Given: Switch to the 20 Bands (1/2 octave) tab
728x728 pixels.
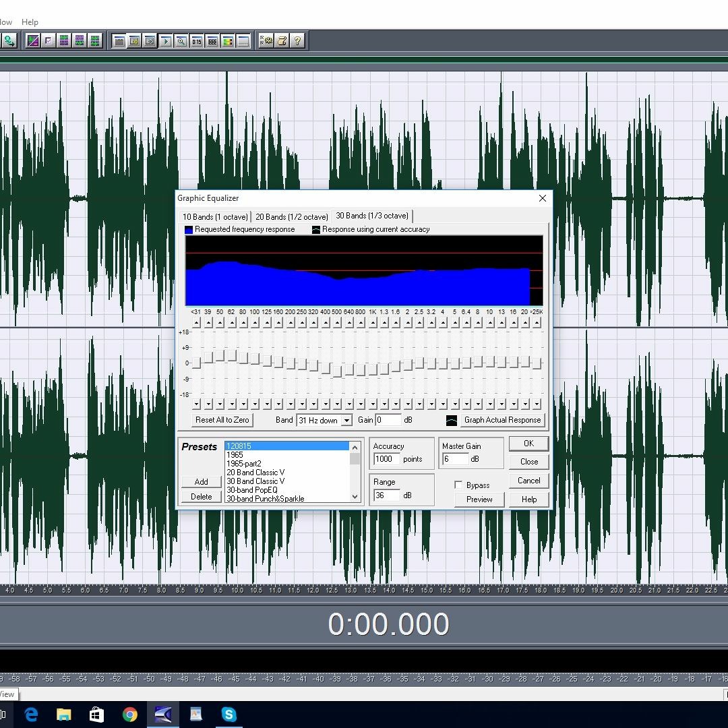Looking at the screenshot, I should pos(291,216).
